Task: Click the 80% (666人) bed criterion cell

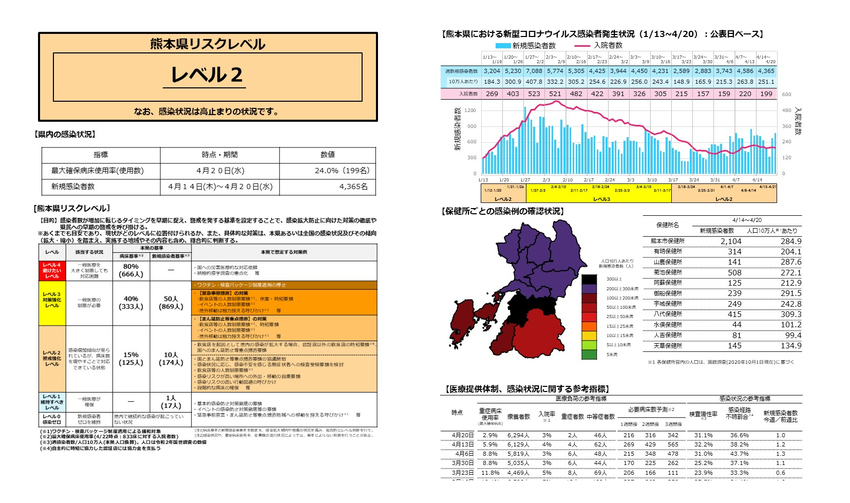Action: 131,270
